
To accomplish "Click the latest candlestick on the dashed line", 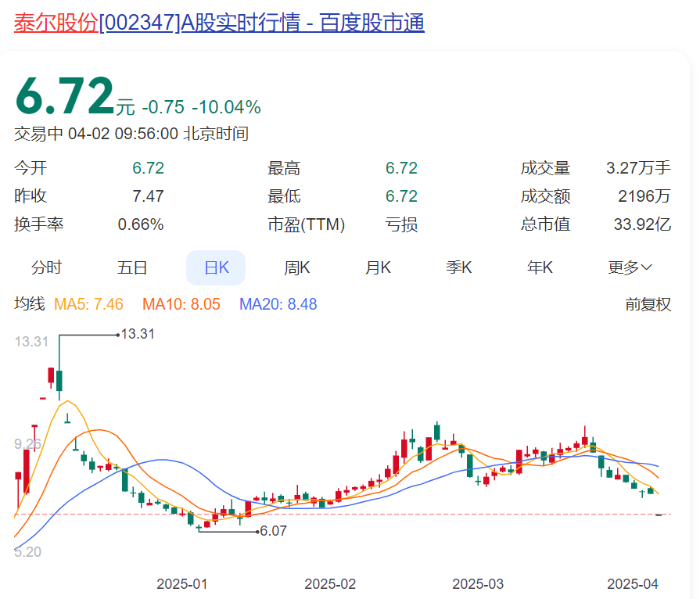I will pyautogui.click(x=659, y=515).
